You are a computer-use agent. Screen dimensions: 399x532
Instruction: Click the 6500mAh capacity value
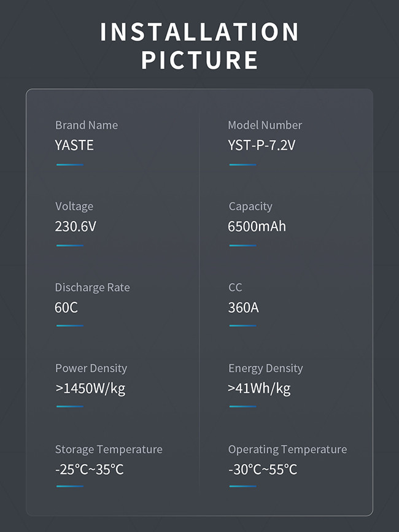[257, 226]
